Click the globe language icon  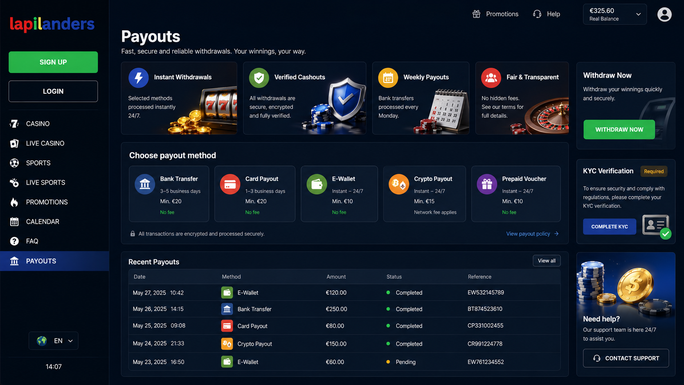tap(42, 341)
